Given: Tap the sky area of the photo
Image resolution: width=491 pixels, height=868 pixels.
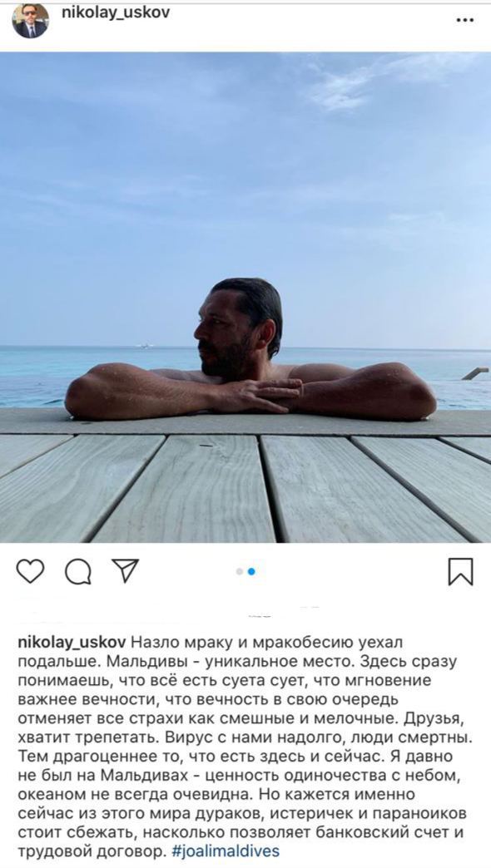Looking at the screenshot, I should [x=245, y=166].
